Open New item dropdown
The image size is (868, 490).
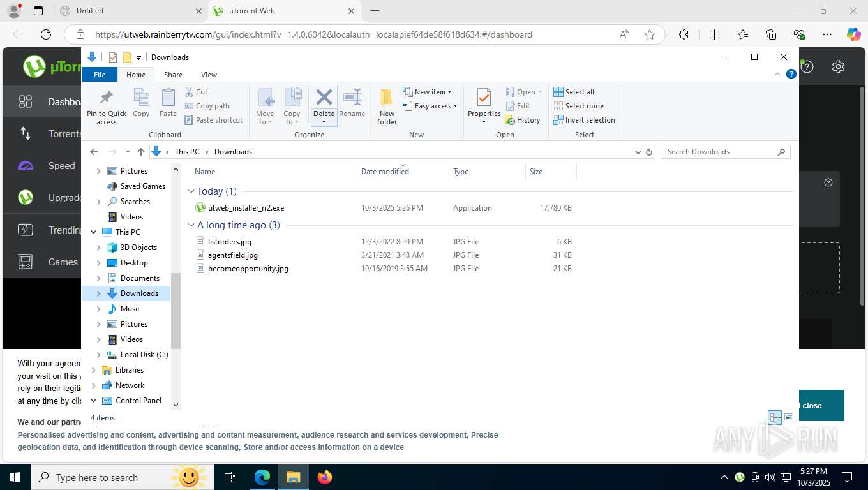(x=427, y=92)
